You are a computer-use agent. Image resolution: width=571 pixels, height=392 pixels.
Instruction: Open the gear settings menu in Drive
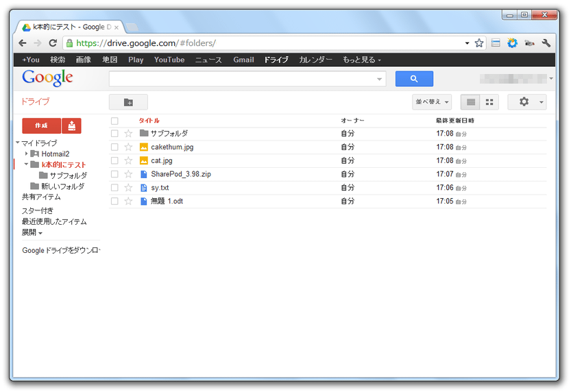coord(527,102)
